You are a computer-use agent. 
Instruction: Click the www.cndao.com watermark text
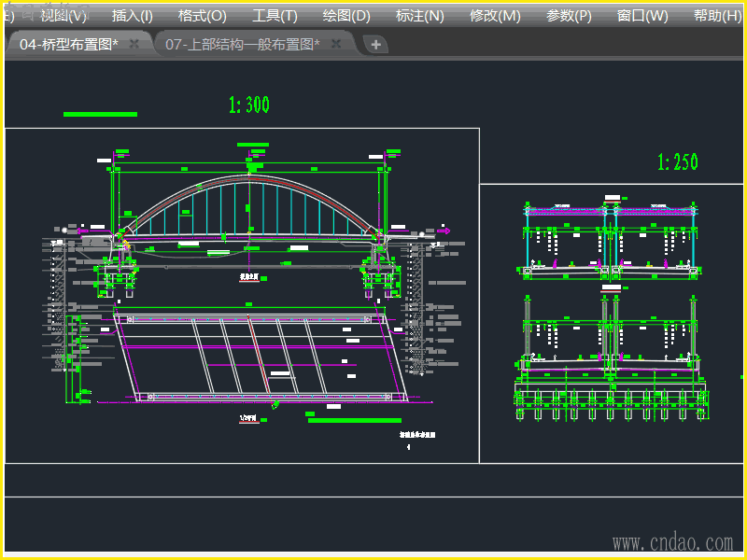coord(672,542)
